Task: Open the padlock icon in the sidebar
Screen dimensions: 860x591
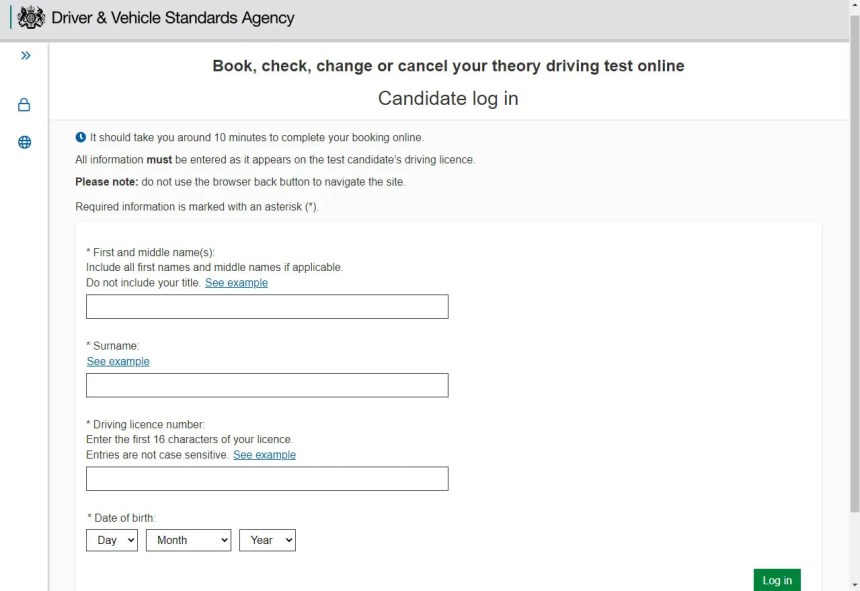Action: (24, 105)
